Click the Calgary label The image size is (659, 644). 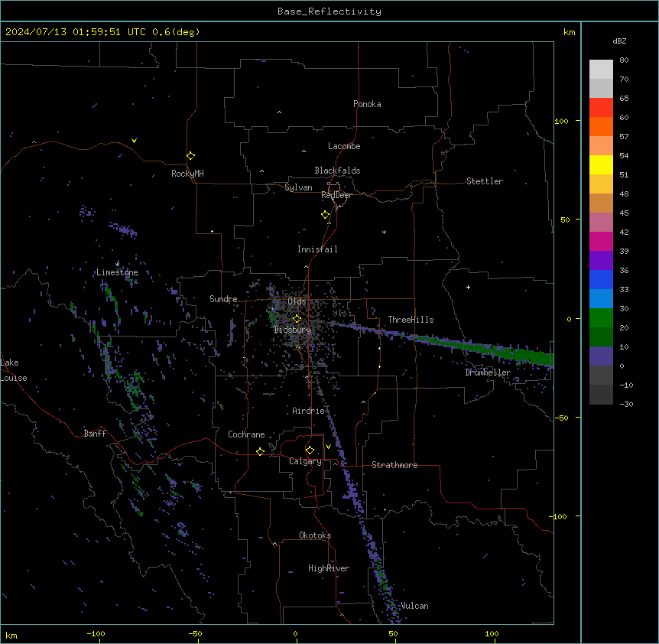[x=306, y=461]
